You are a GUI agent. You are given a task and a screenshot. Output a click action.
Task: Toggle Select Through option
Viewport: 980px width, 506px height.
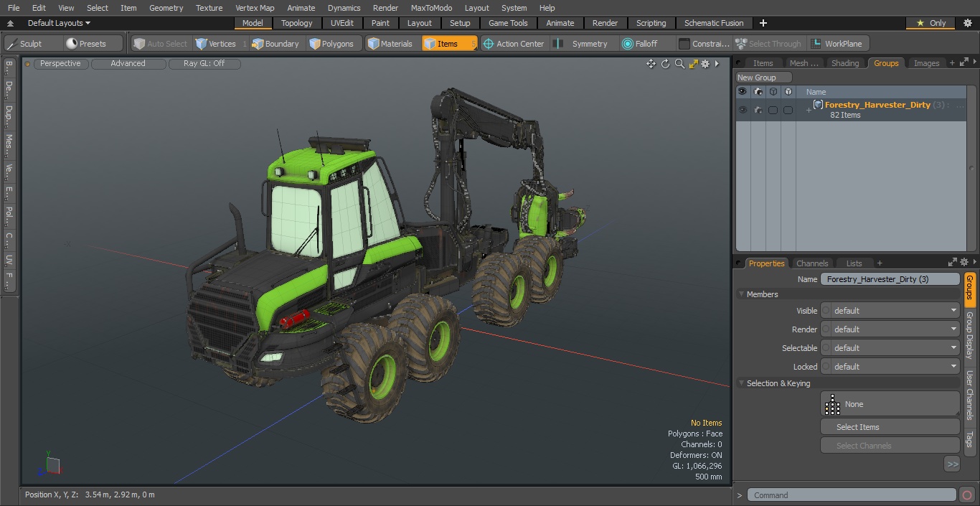tap(768, 44)
